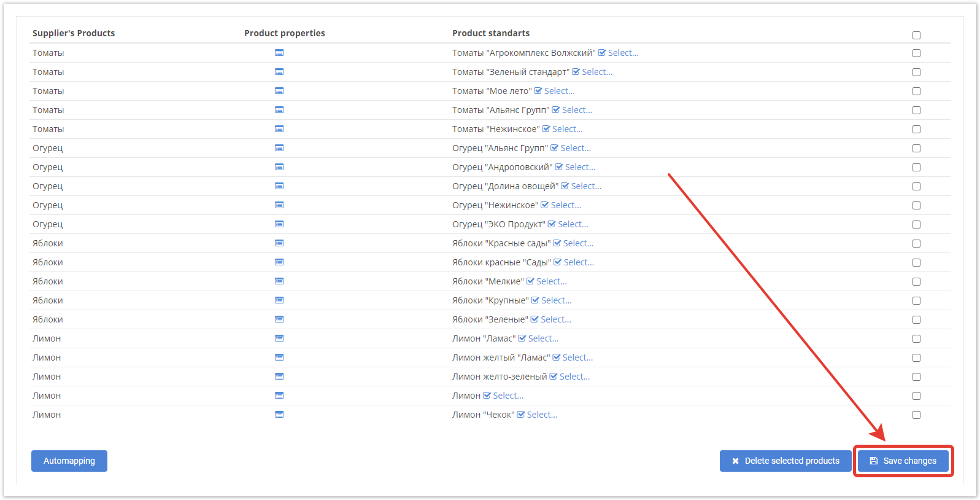Check the box for Огурец "Долина овощей"
The width and height of the screenshot is (980, 500).
(x=916, y=187)
